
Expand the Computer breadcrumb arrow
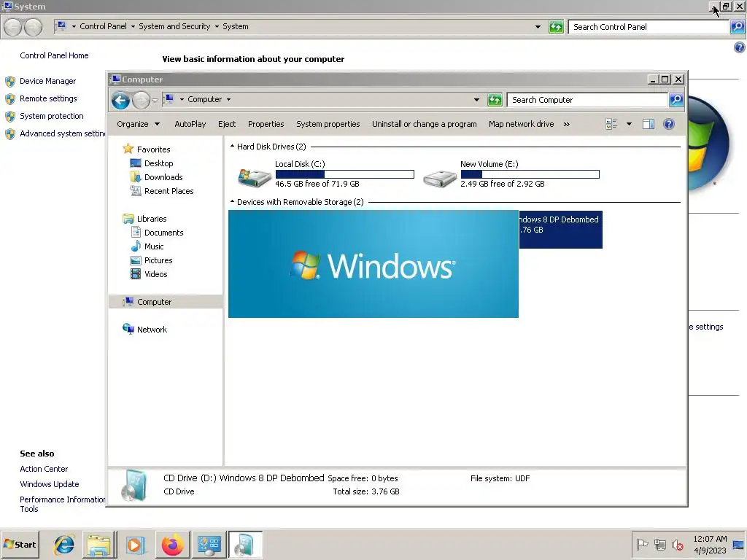[228, 99]
